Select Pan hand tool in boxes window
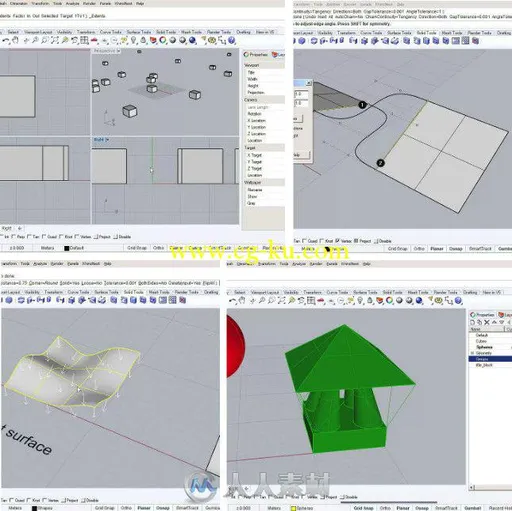The height and width of the screenshot is (511, 512). pos(16,41)
